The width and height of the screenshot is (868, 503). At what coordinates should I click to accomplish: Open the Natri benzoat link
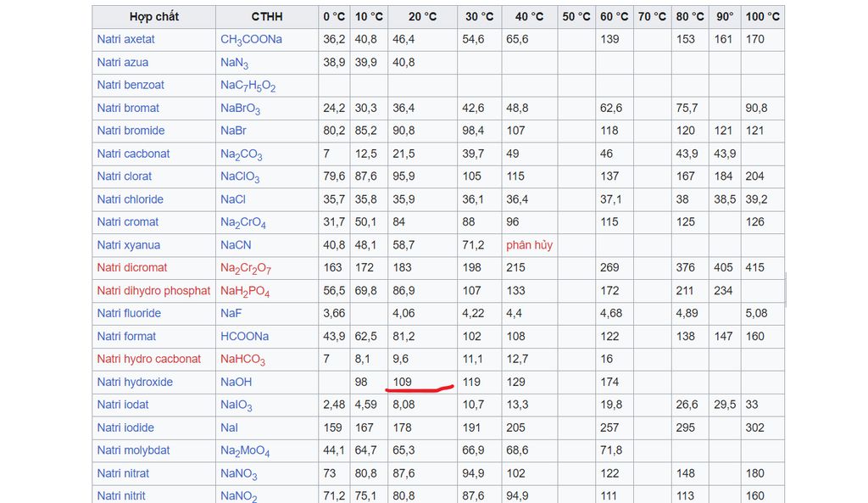(x=131, y=85)
